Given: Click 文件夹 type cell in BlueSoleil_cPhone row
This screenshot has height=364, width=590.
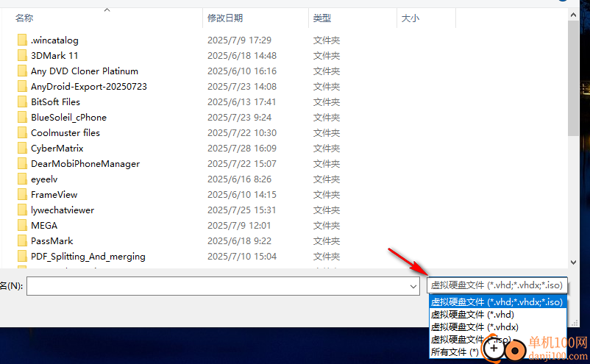Looking at the screenshot, I should (327, 118).
